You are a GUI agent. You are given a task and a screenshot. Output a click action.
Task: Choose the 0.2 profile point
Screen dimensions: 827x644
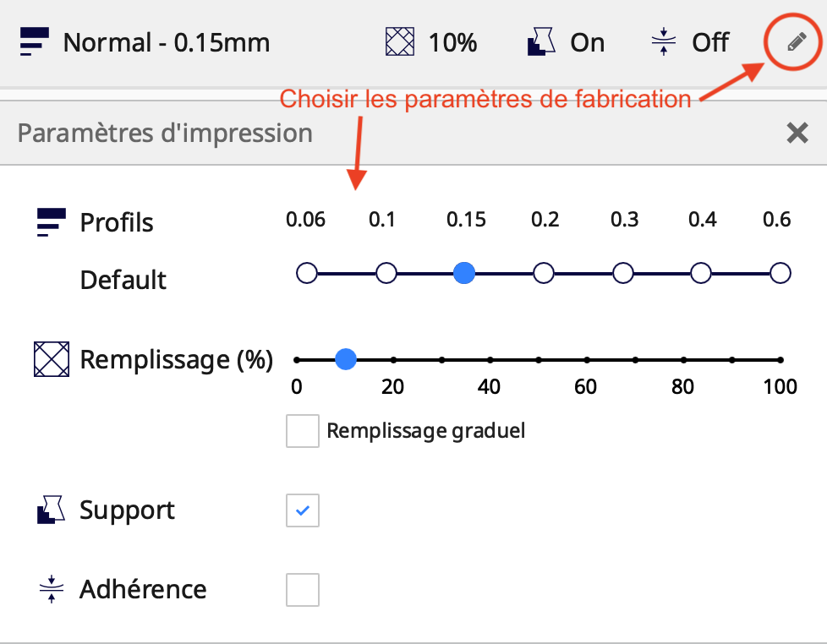pos(544,273)
